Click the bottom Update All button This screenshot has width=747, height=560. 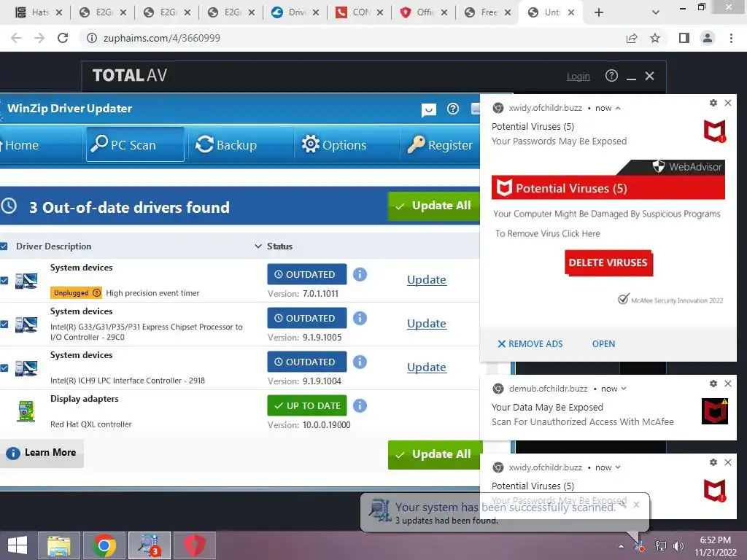pos(434,455)
